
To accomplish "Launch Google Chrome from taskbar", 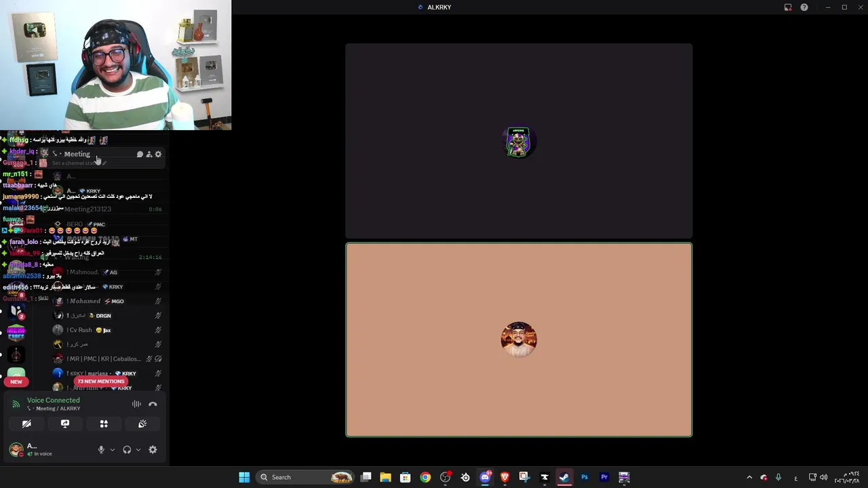I will click(425, 477).
